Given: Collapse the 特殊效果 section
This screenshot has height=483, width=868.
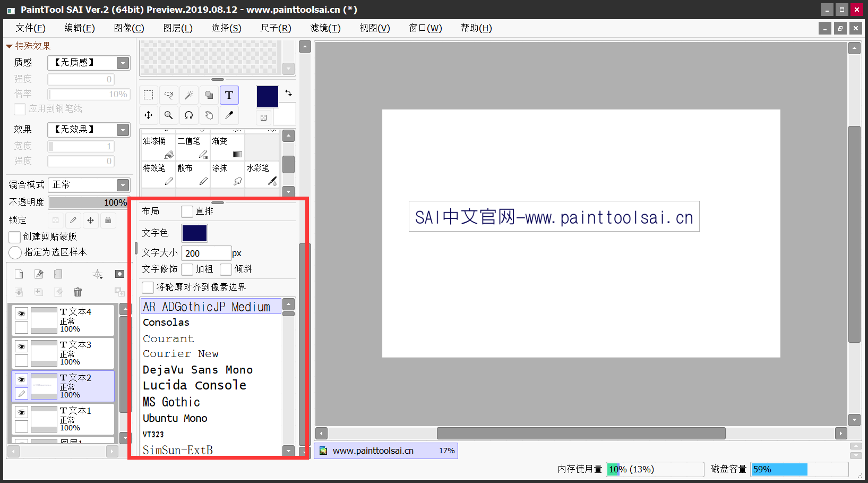Looking at the screenshot, I should (9, 46).
